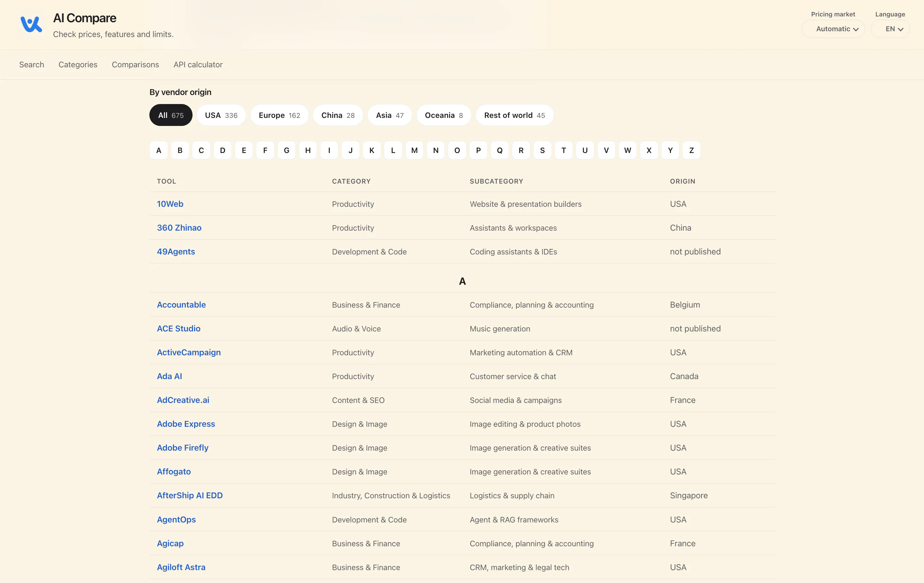The width and height of the screenshot is (924, 583).
Task: Jump to letter S in the index
Action: 542,150
